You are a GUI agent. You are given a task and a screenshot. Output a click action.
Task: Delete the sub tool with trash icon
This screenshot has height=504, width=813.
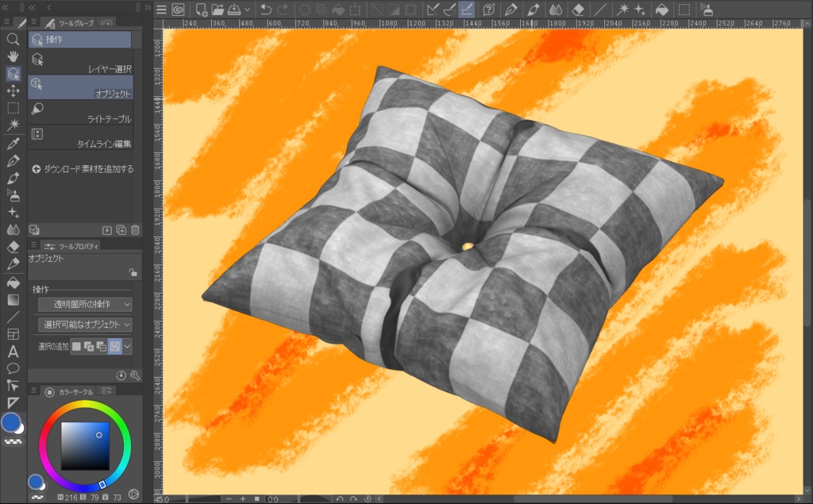click(x=135, y=230)
